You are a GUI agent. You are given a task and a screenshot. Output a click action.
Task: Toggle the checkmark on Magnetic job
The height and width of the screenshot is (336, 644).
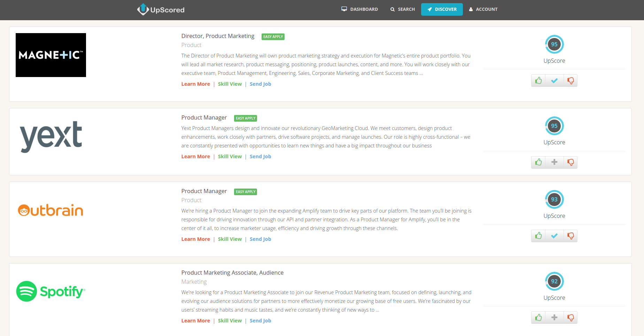[554, 81]
